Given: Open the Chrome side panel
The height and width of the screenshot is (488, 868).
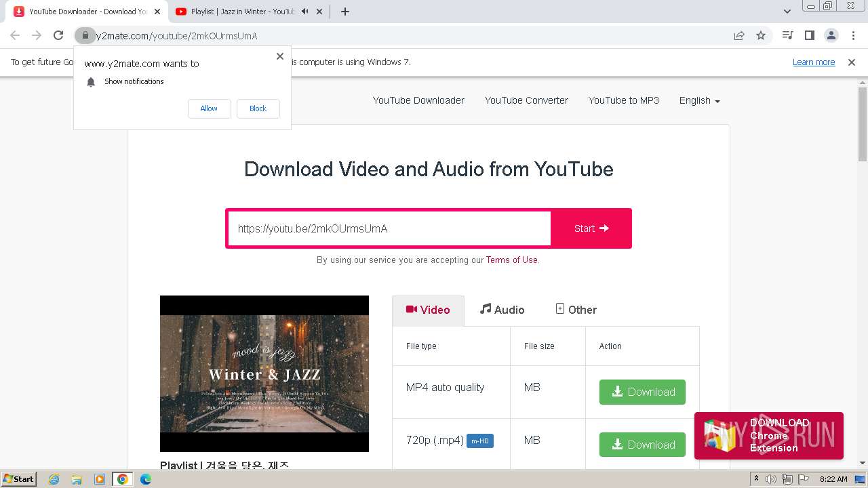Looking at the screenshot, I should pos(809,35).
